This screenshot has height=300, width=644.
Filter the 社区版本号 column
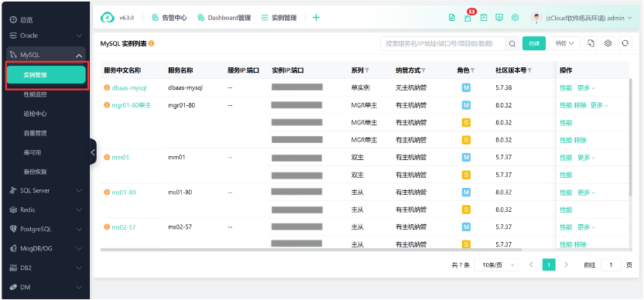pos(529,70)
